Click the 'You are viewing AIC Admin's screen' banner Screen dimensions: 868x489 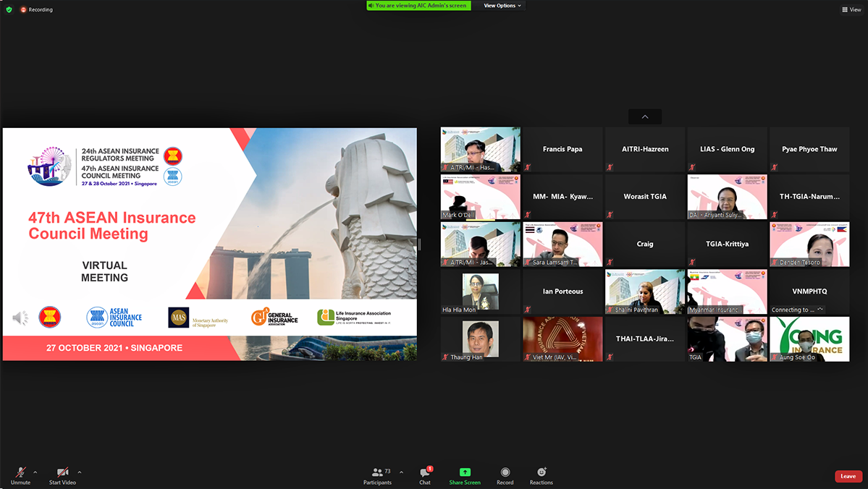click(x=418, y=6)
